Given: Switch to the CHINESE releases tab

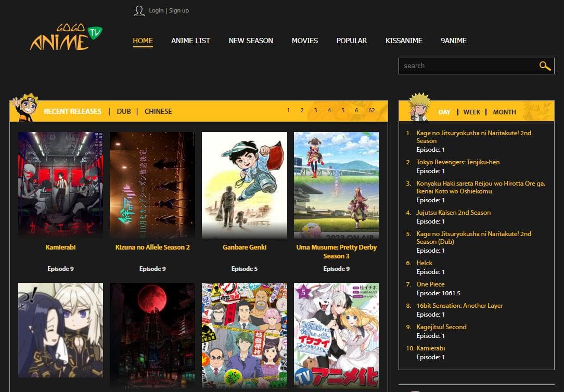Looking at the screenshot, I should 158,111.
